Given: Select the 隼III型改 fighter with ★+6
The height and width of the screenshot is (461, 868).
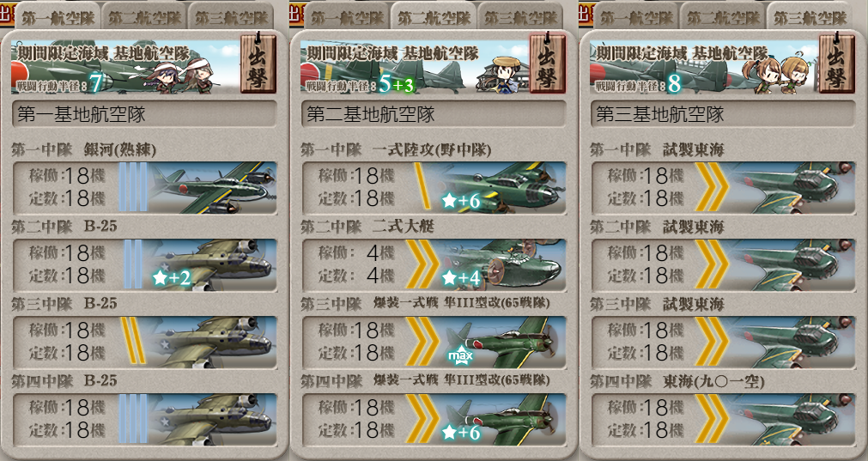Looking at the screenshot, I should pyautogui.click(x=501, y=420).
